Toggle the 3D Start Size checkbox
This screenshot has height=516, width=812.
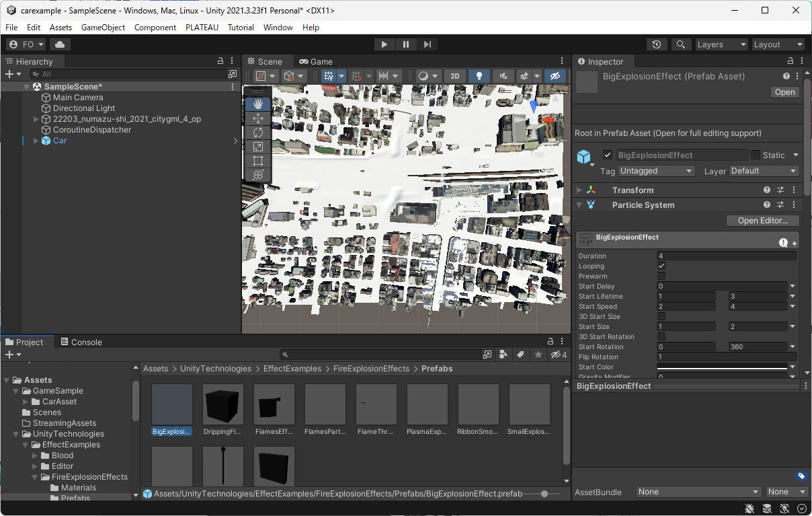(661, 317)
